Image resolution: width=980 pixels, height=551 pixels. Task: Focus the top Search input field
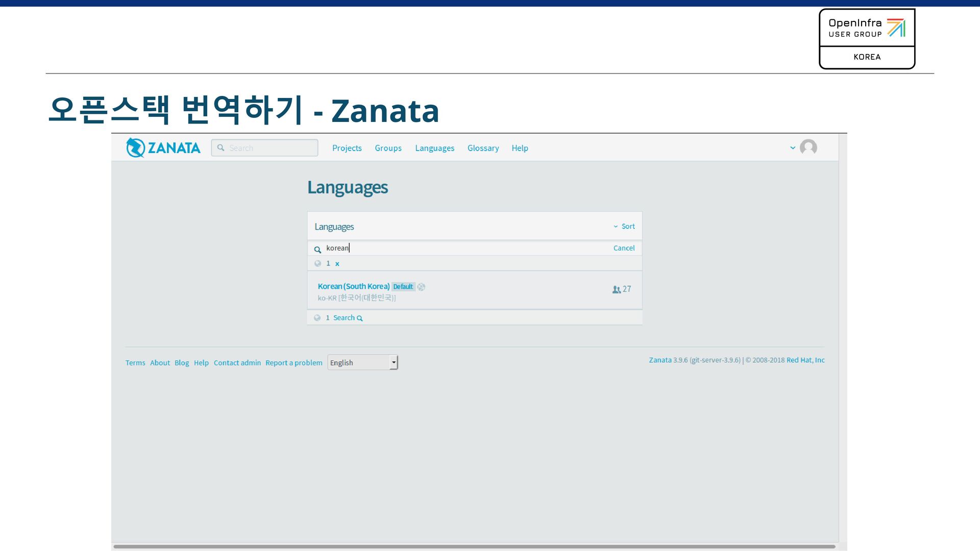point(264,148)
